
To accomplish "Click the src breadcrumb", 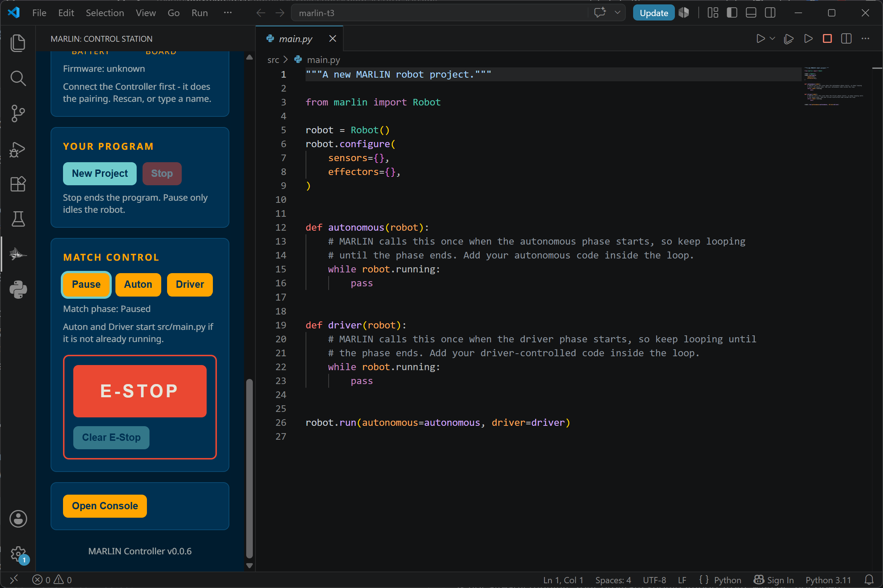I will 273,60.
